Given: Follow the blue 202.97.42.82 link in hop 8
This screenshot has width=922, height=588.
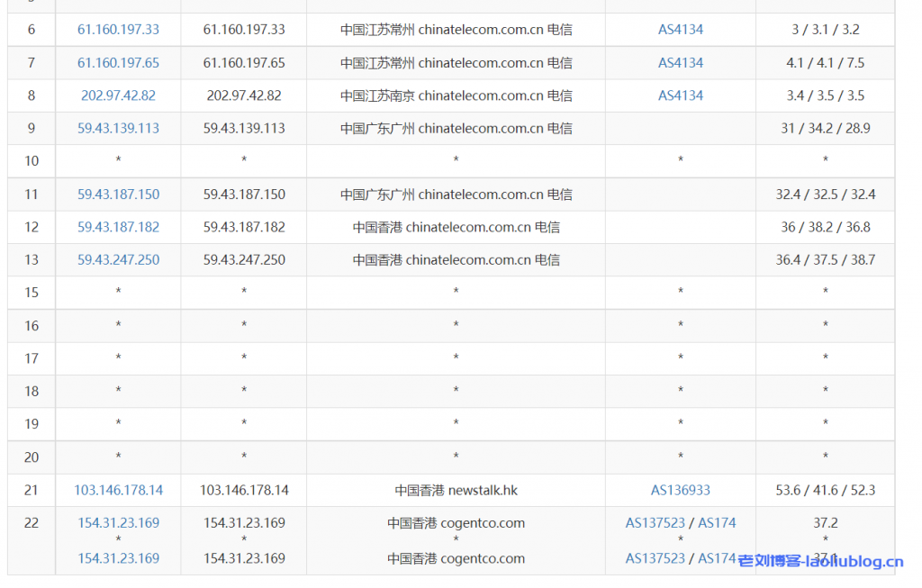Looking at the screenshot, I should (118, 95).
